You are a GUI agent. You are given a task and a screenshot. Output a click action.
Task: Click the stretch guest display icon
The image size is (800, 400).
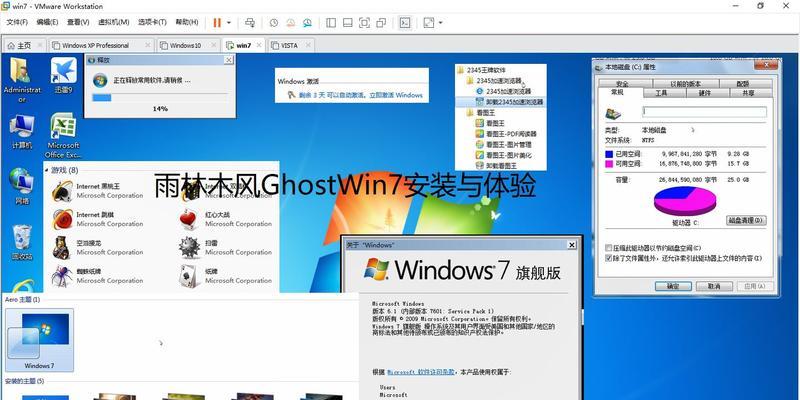pyautogui.click(x=429, y=22)
